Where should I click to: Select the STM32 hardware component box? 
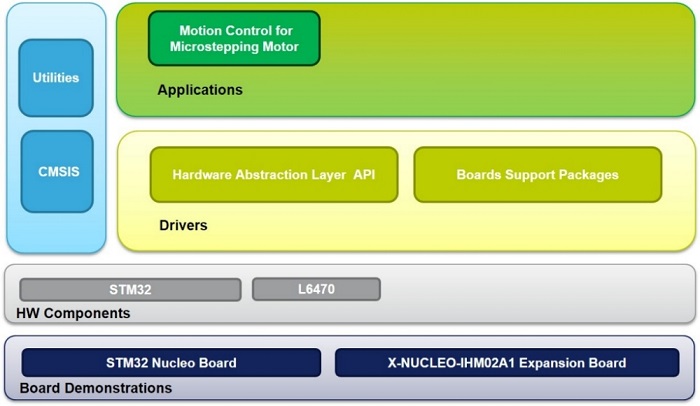click(x=130, y=289)
